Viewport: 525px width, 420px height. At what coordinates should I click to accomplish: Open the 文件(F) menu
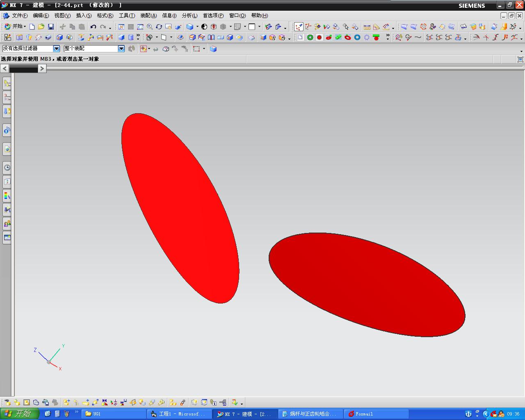[x=20, y=16]
